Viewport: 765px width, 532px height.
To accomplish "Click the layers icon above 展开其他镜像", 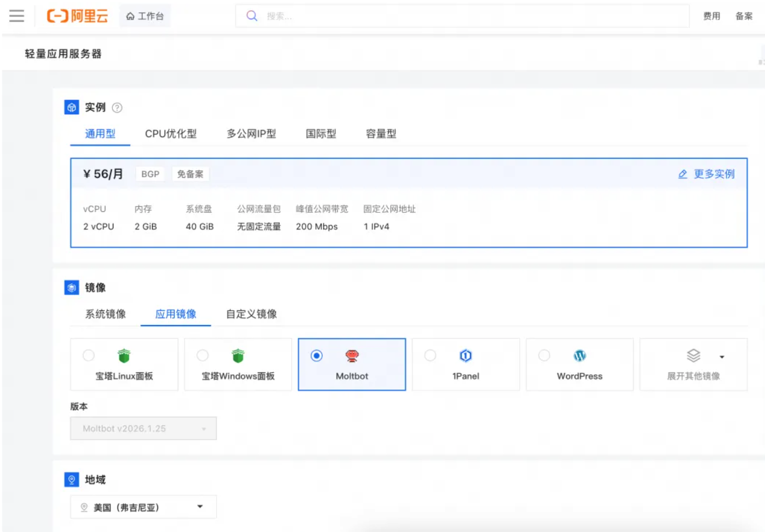I will [693, 356].
